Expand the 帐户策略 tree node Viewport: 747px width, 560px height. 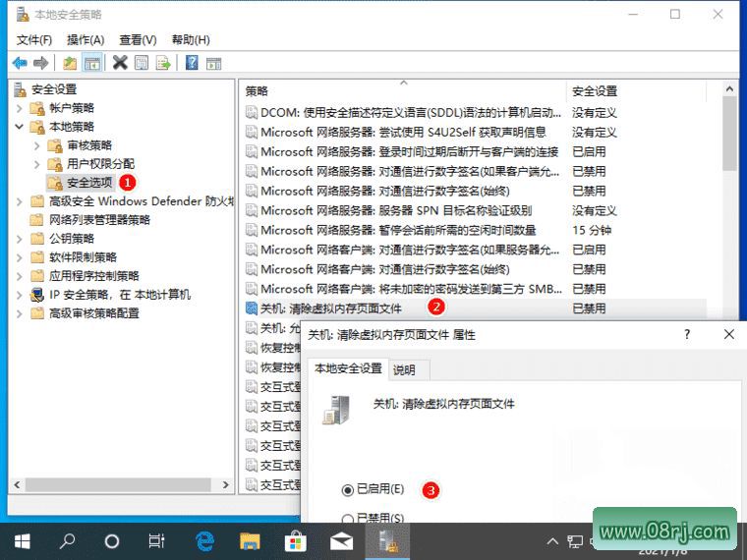(x=19, y=108)
